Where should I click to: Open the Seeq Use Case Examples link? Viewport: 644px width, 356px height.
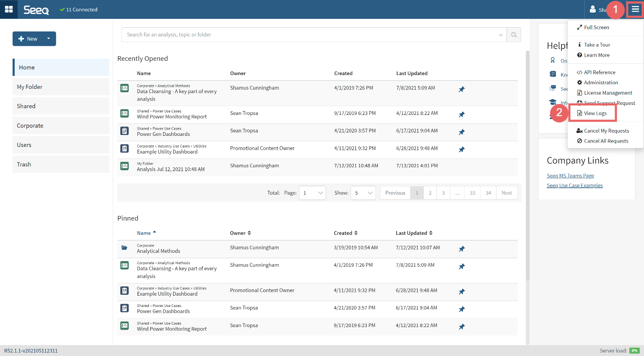coord(574,185)
